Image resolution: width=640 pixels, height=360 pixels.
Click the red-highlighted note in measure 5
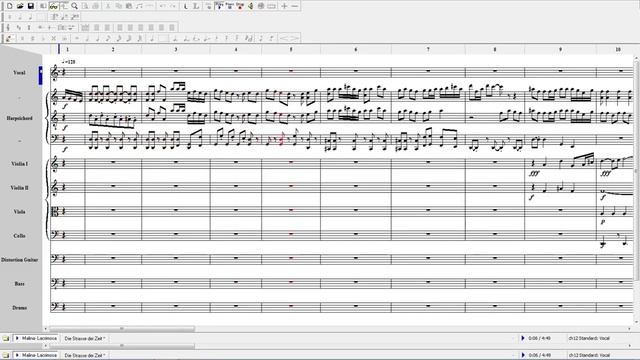(281, 140)
